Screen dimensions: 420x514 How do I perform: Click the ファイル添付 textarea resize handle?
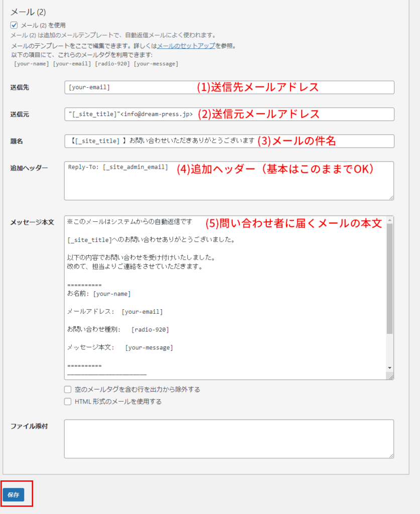391,455
